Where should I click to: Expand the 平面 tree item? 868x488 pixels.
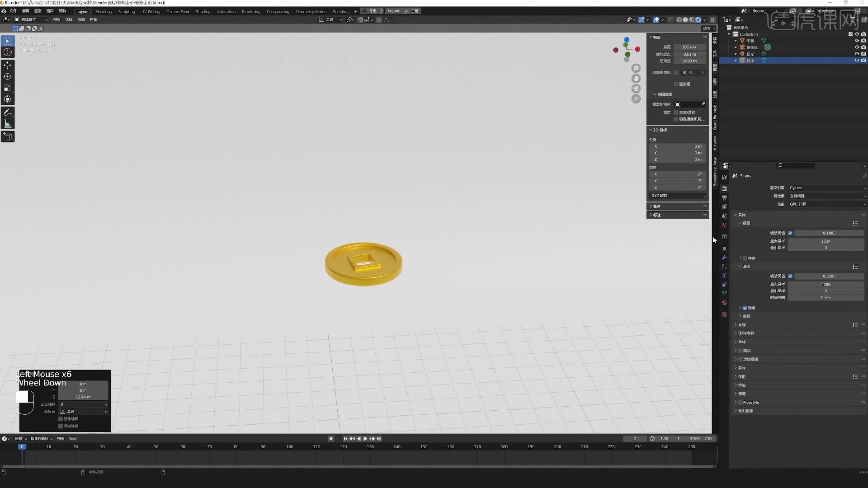coord(736,41)
